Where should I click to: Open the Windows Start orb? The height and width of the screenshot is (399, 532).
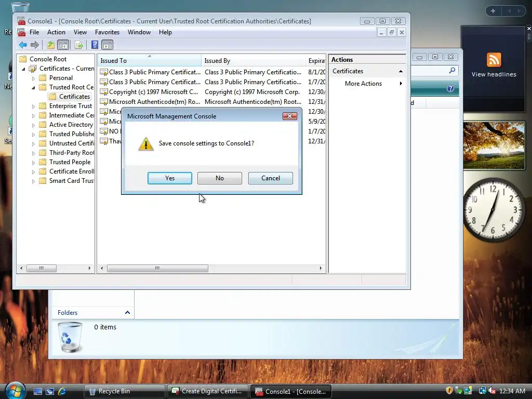click(x=15, y=390)
